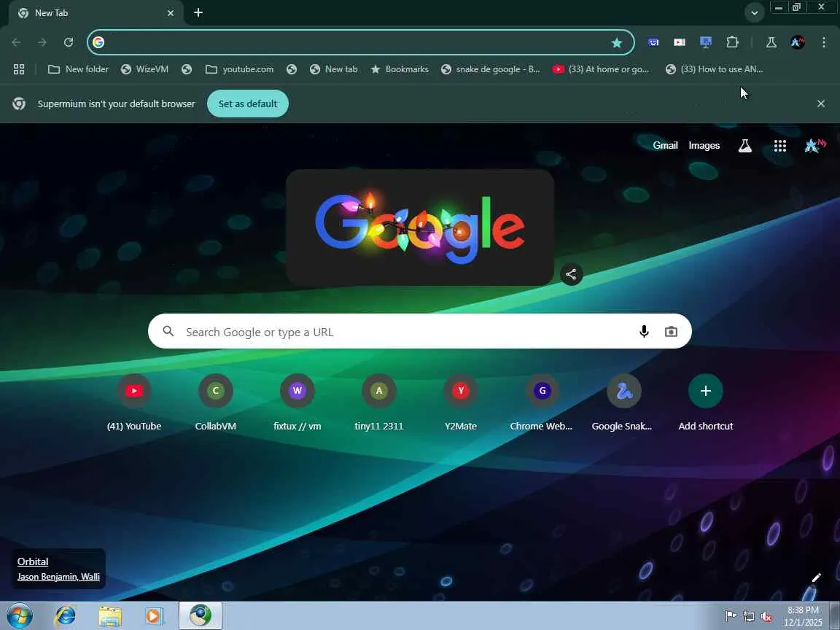This screenshot has width=840, height=630.
Task: Open the tab groups grid icon
Action: click(19, 69)
